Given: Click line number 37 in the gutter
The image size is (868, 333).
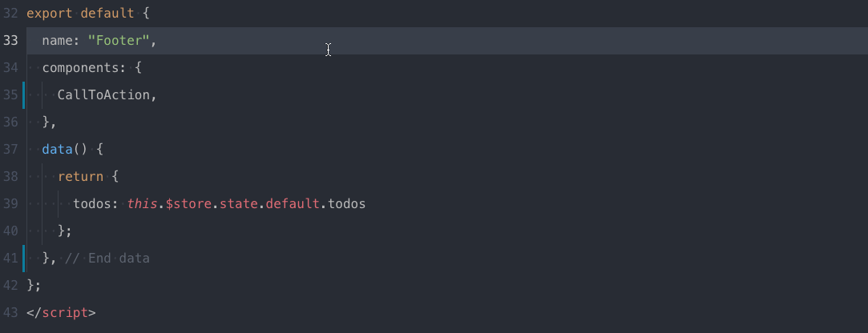Looking at the screenshot, I should (10, 149).
